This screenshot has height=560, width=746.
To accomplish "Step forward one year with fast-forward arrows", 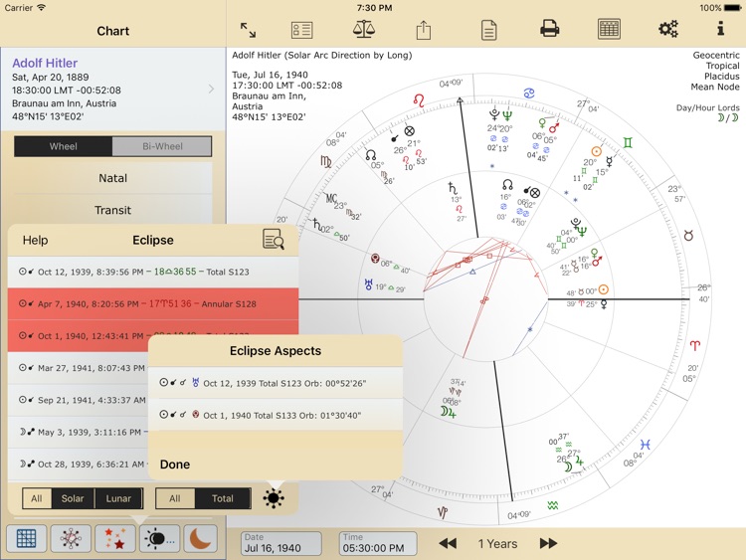I will tap(548, 543).
